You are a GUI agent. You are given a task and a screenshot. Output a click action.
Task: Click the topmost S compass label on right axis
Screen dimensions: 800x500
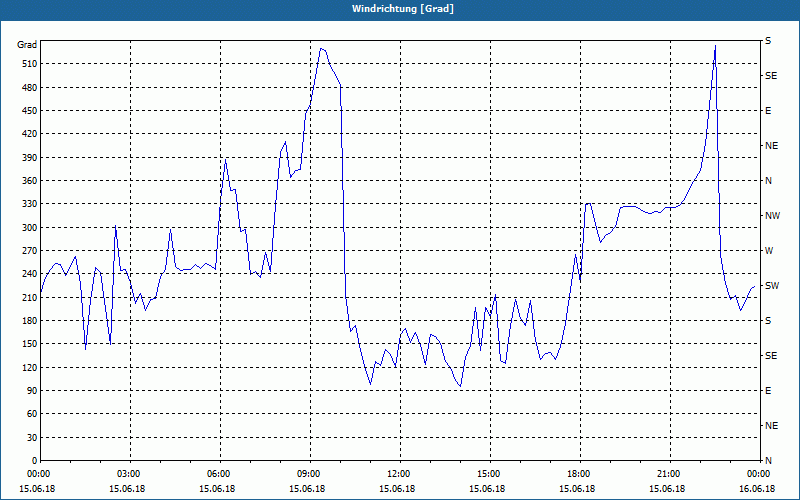768,41
